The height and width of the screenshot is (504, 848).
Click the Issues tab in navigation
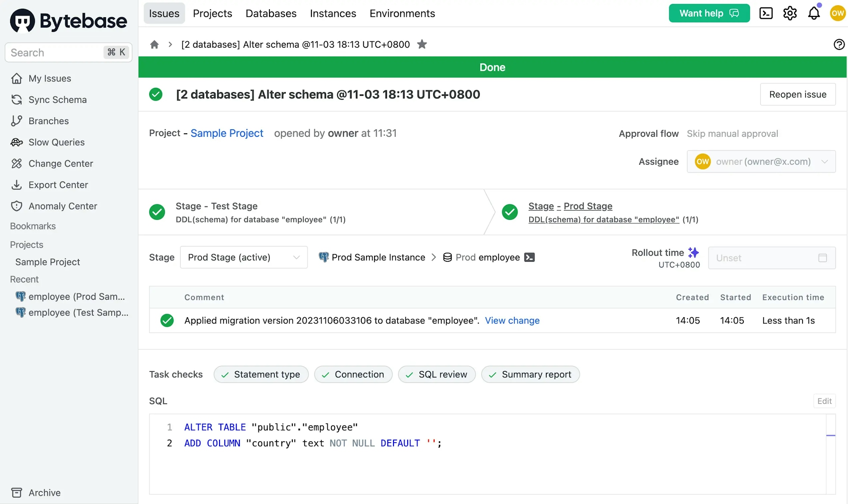click(164, 13)
